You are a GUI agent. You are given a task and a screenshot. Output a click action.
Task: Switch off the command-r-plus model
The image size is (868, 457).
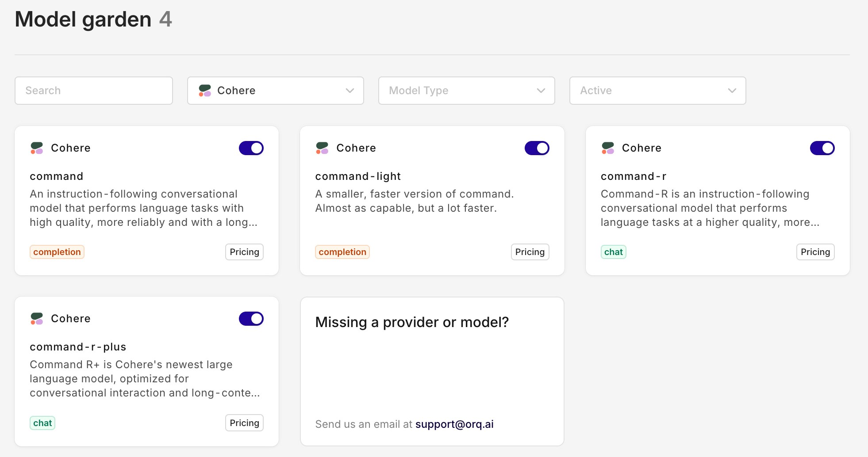pos(251,319)
